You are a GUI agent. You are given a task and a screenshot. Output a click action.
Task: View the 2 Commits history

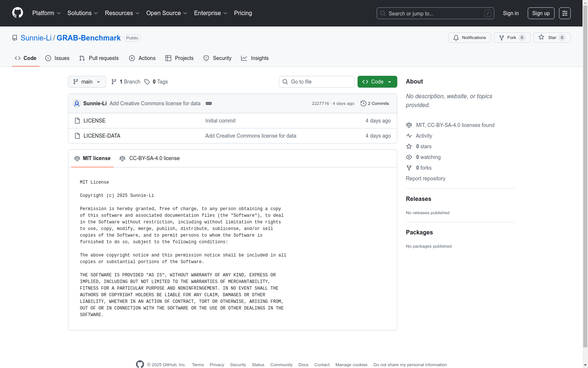[x=375, y=103]
